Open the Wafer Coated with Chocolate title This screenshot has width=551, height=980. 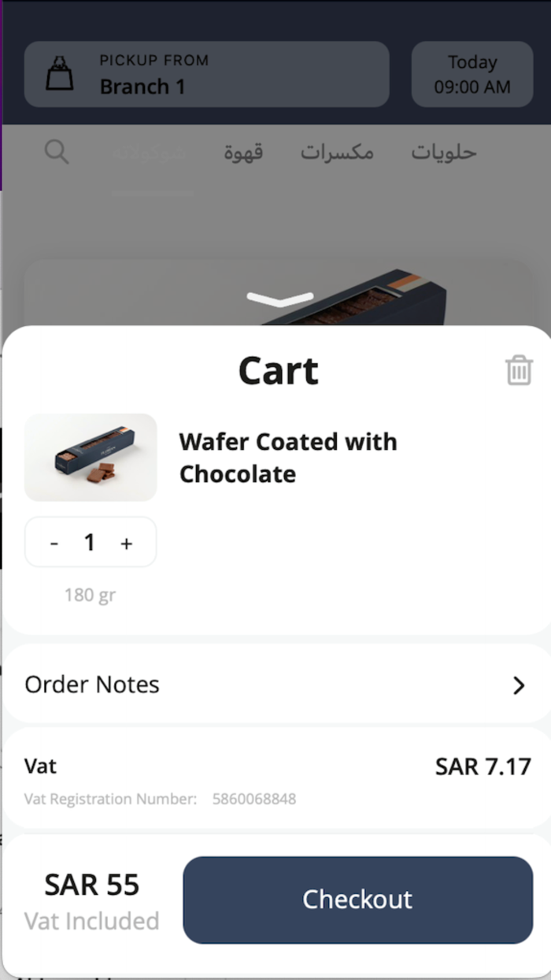tap(288, 458)
